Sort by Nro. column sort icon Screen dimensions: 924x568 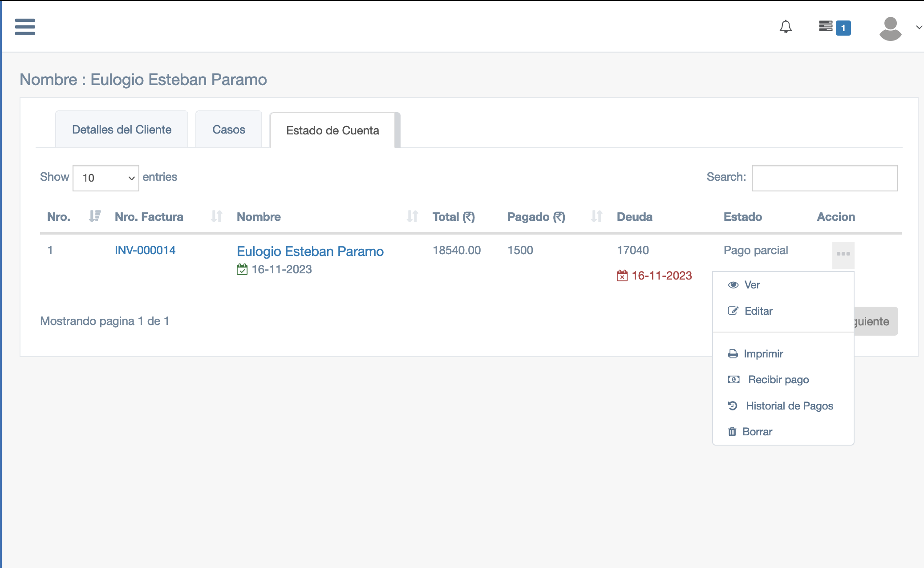[x=94, y=216]
